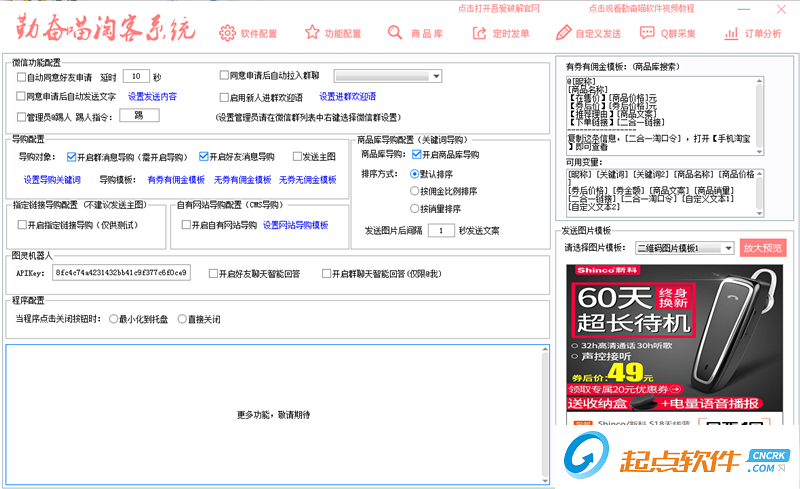
Task: Switch to Q群采集 tab label
Action: (678, 34)
